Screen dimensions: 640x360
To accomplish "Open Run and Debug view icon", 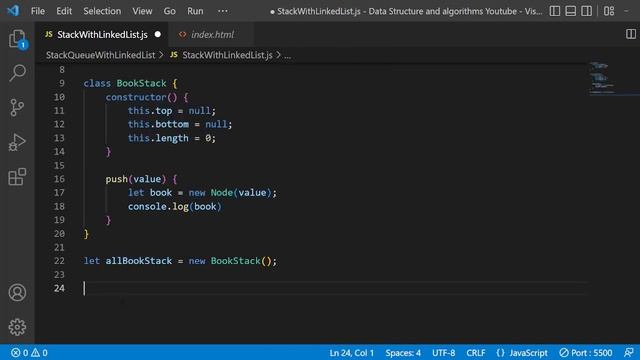I will tap(17, 142).
